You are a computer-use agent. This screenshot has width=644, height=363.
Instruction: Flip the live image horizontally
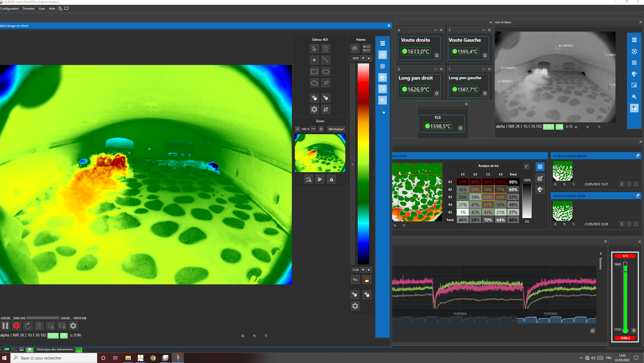(x=331, y=179)
